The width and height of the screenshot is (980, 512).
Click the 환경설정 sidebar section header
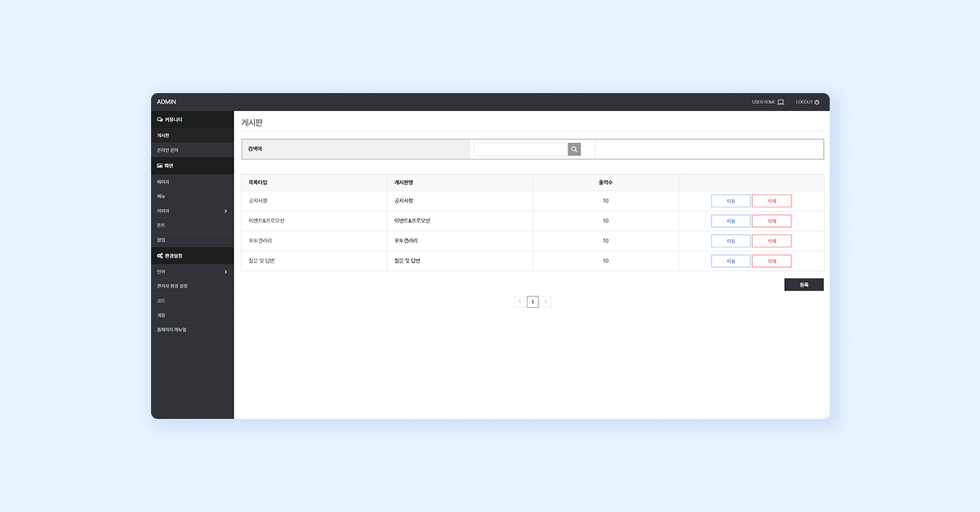193,256
